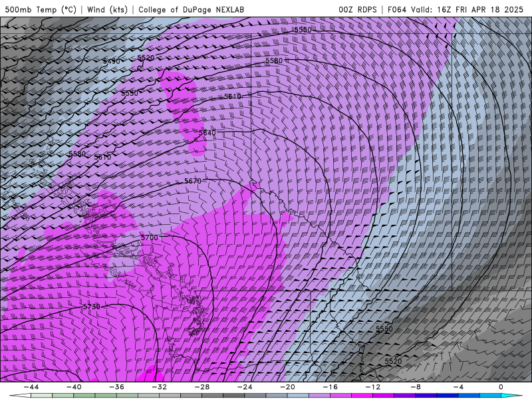Click the 5520 contour label below lower-right 5550
Image resolution: width=532 pixels, height=399 pixels.
coord(393,361)
